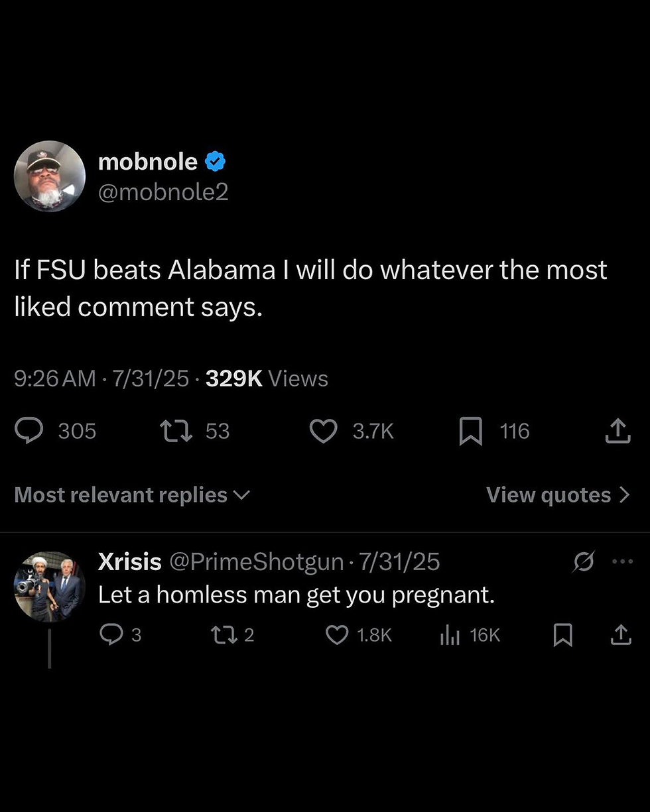This screenshot has height=812, width=650.
Task: Open mobnole's profile picture
Action: coord(50,176)
